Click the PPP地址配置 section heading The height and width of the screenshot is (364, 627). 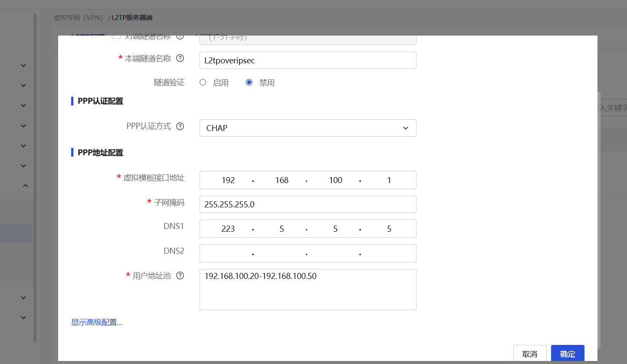(x=100, y=153)
